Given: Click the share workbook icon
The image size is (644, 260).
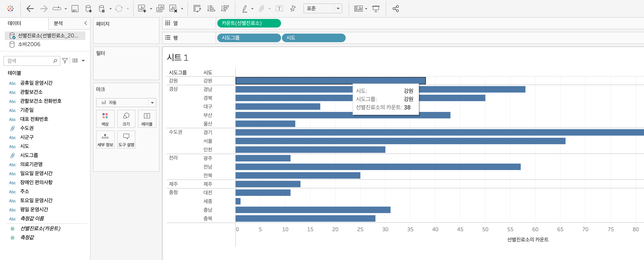Looking at the screenshot, I should point(395,9).
